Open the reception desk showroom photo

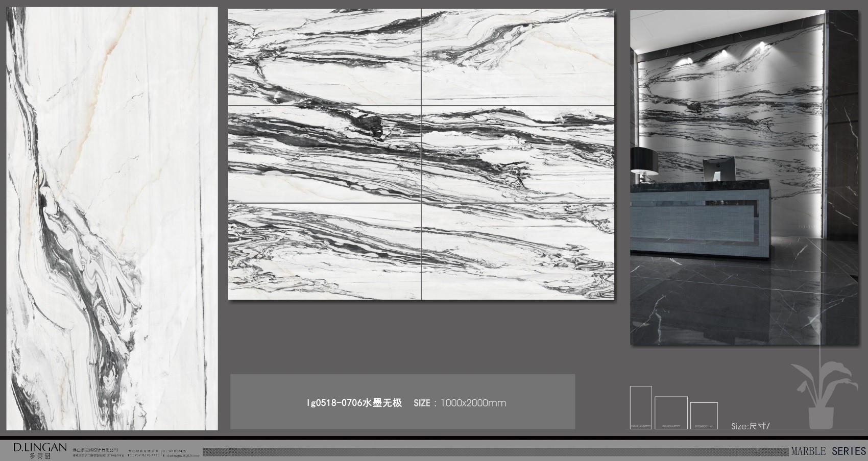pyautogui.click(x=743, y=178)
